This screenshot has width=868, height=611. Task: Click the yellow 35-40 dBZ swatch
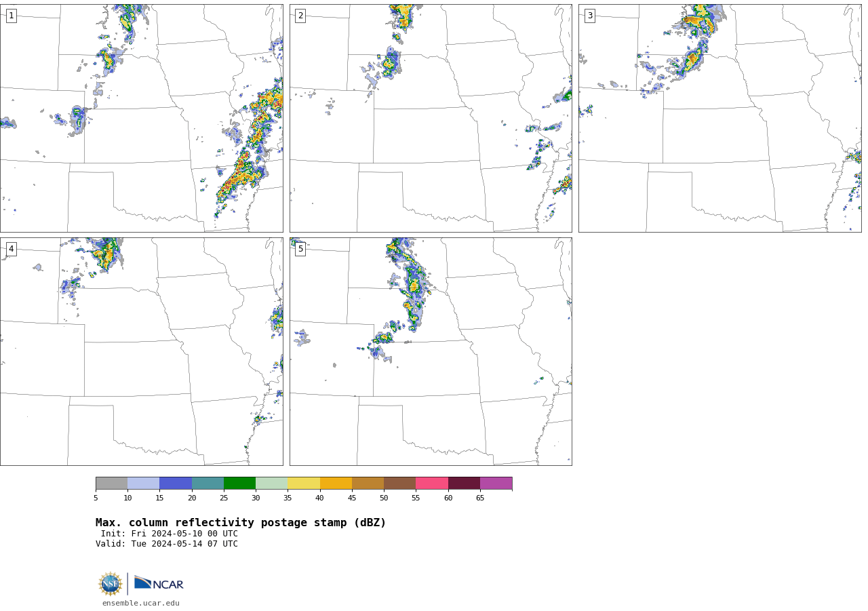[x=304, y=483]
